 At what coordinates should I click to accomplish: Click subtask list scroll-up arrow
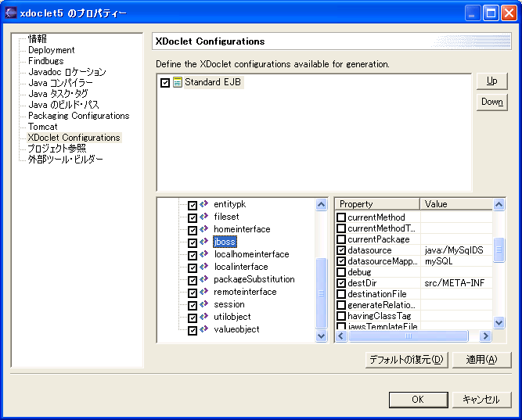tap(321, 204)
